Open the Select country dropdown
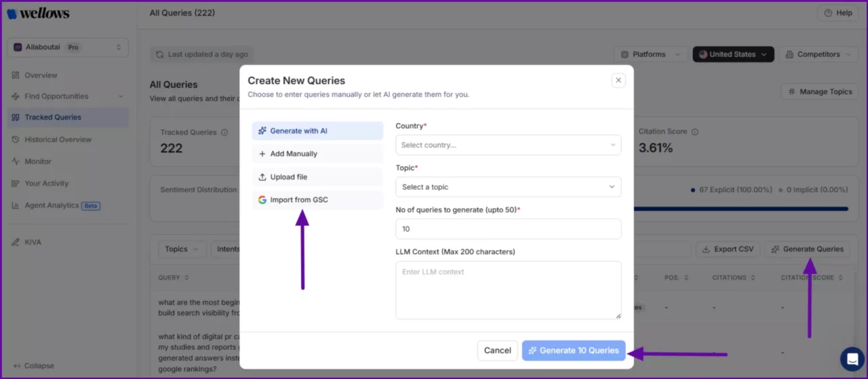The height and width of the screenshot is (379, 868). tap(508, 145)
